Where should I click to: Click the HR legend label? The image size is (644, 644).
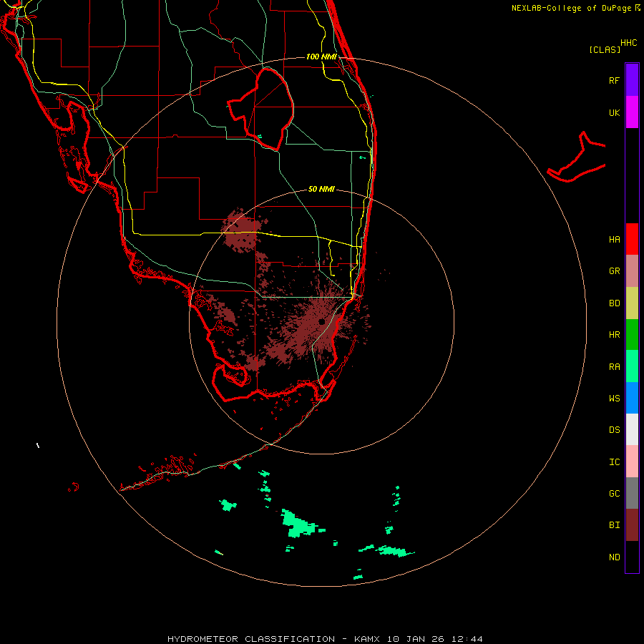coord(614,335)
